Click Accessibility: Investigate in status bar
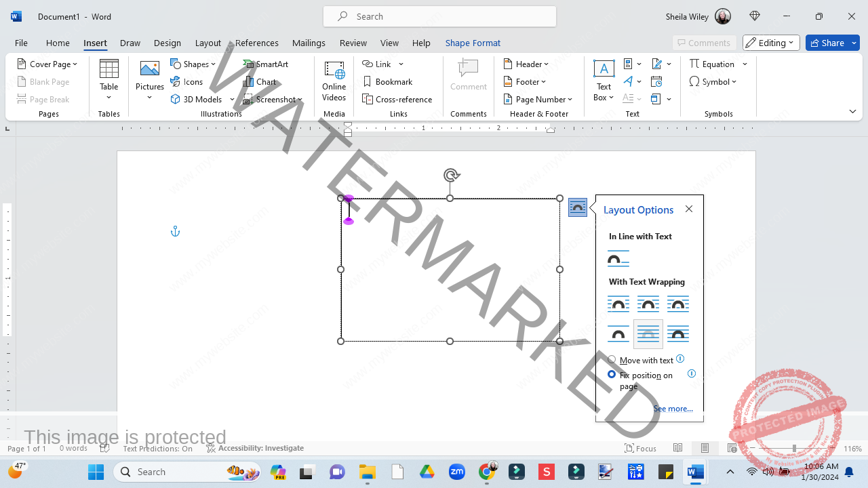The image size is (868, 488). click(x=255, y=448)
